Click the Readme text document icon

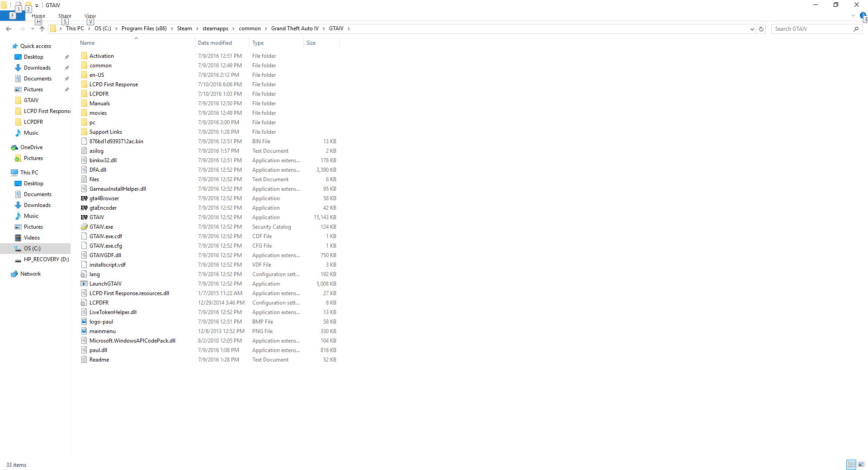click(x=84, y=360)
